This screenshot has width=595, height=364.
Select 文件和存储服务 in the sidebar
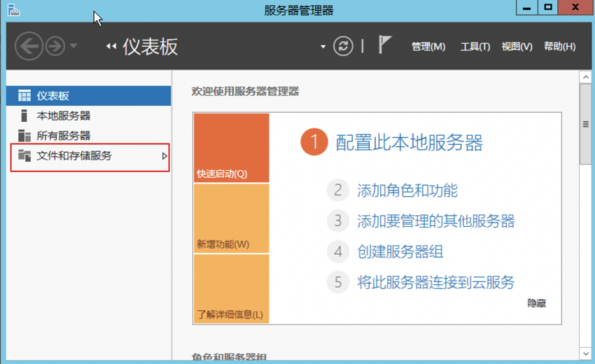pyautogui.click(x=90, y=157)
